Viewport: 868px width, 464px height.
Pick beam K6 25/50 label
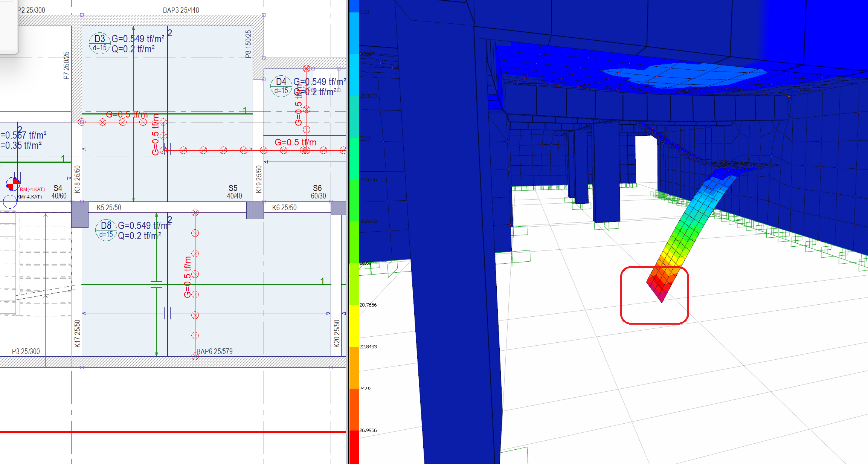click(x=284, y=208)
